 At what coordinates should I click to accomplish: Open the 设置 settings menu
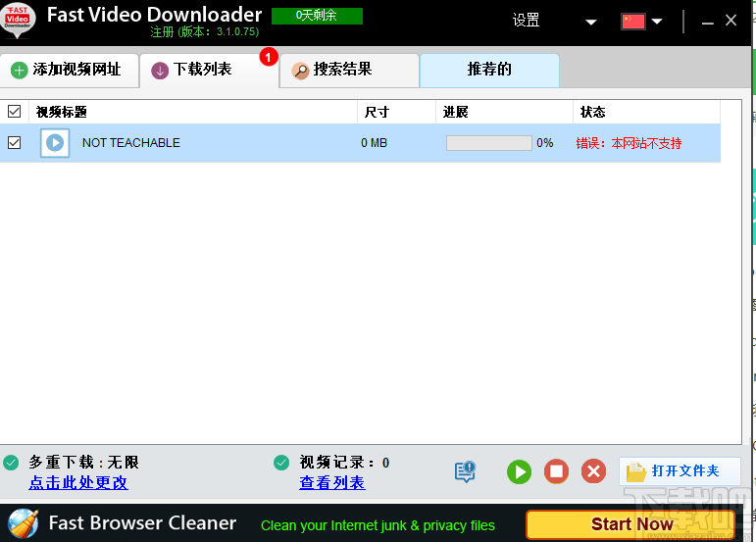tap(526, 21)
